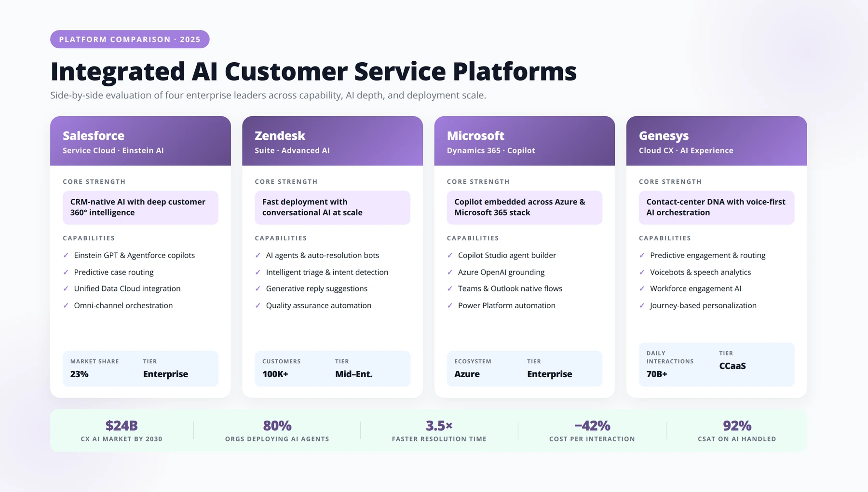Select 'Predictive engagement & routing' text

[708, 255]
